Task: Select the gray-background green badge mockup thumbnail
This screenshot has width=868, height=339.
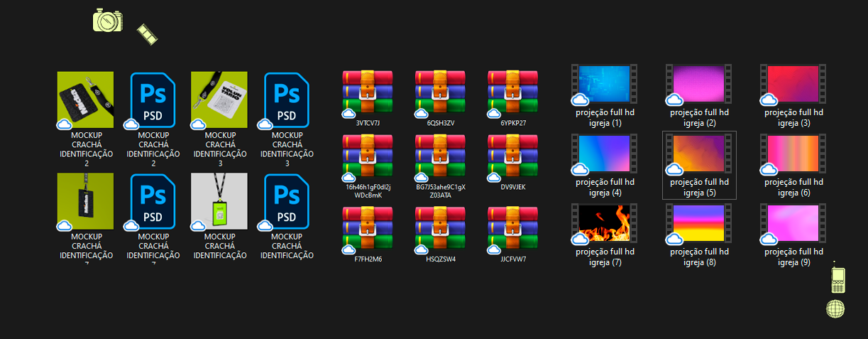Action: coord(219,201)
